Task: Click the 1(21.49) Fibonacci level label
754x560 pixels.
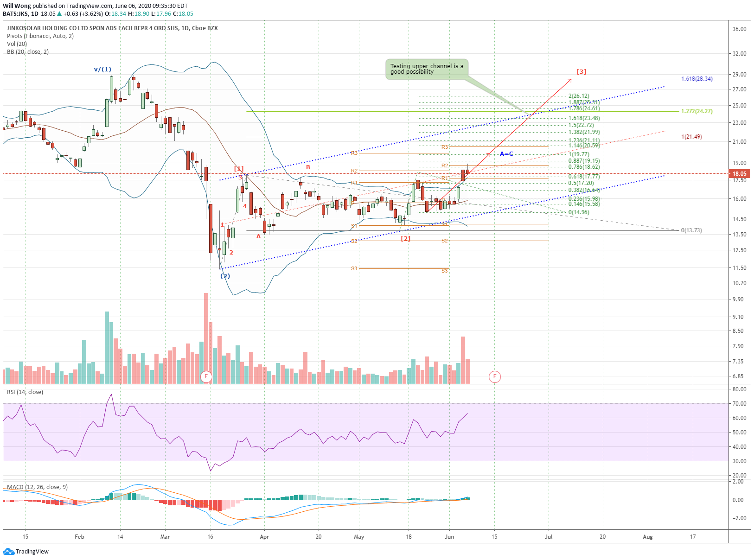Action: click(691, 137)
